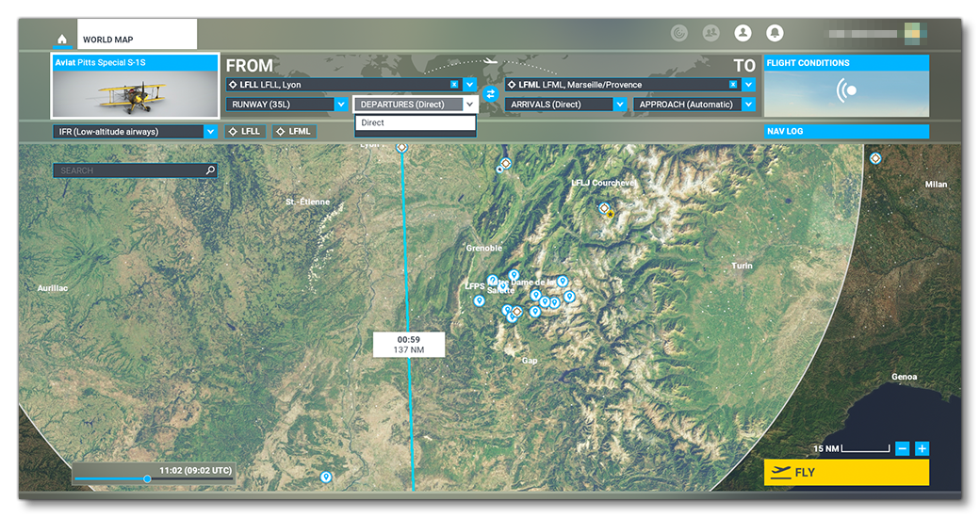Zoom in the map with plus button
The width and height of the screenshot is (980, 518).
pos(922,449)
